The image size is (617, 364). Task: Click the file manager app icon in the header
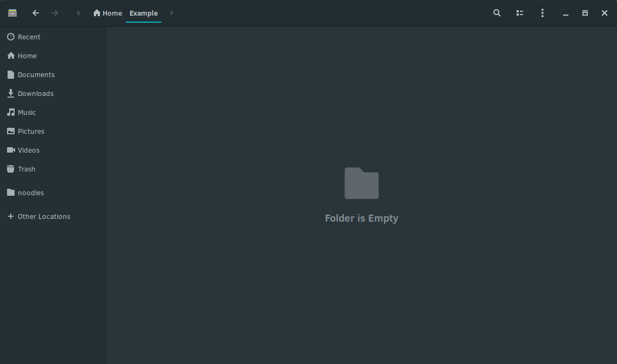point(12,13)
